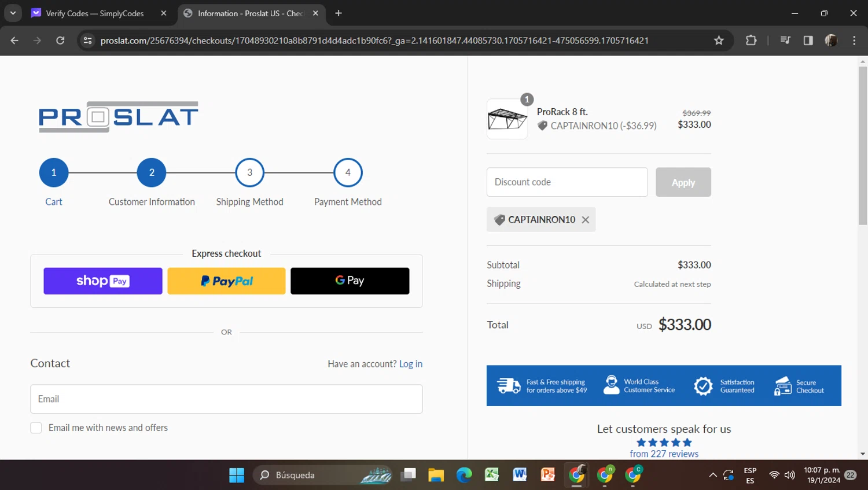The width and height of the screenshot is (868, 490).
Task: Go back to previous page
Action: 14,40
